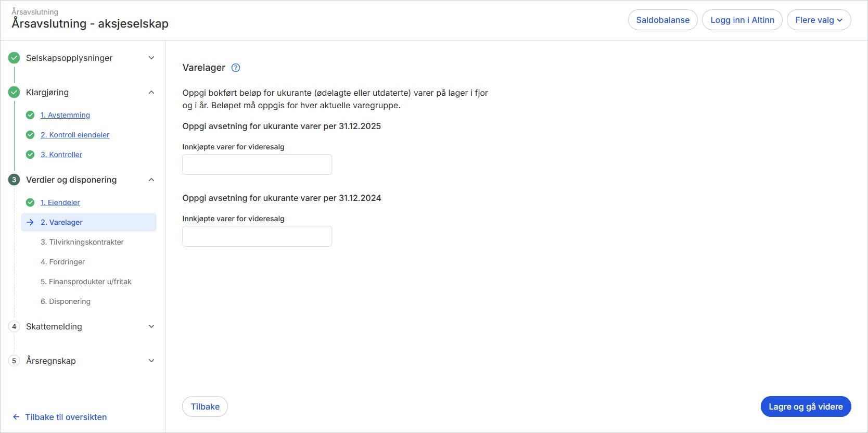The height and width of the screenshot is (433, 868).
Task: Expand the Selskapsopplysninger section chevron
Action: coord(151,58)
